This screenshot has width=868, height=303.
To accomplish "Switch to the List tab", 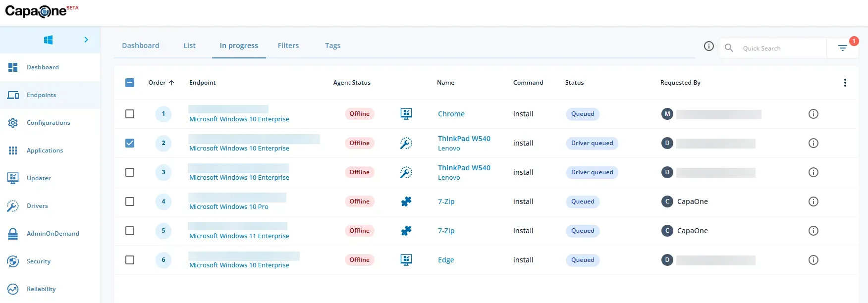I will (190, 46).
